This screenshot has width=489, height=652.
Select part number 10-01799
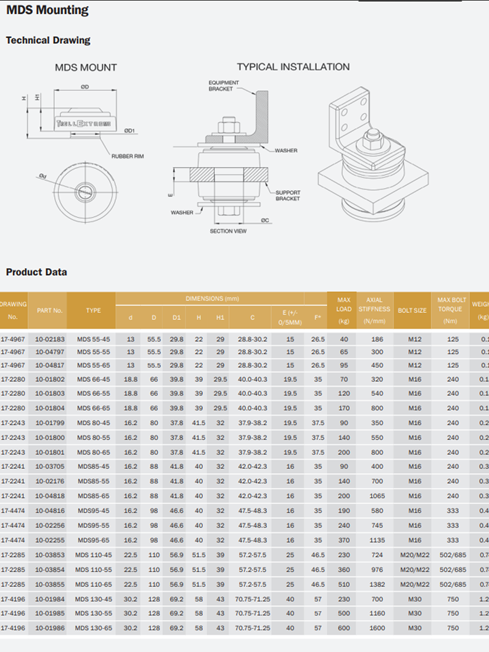tap(50, 423)
